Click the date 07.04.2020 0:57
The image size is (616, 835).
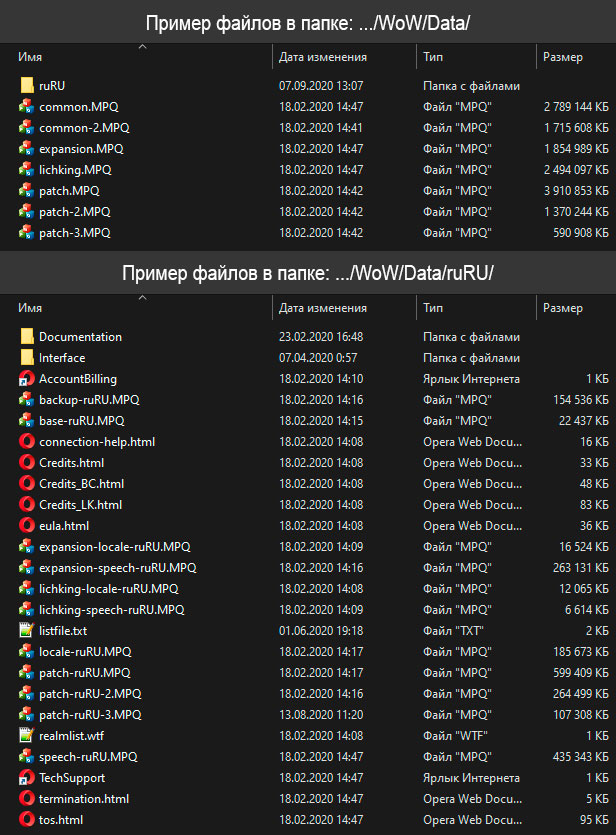point(318,357)
